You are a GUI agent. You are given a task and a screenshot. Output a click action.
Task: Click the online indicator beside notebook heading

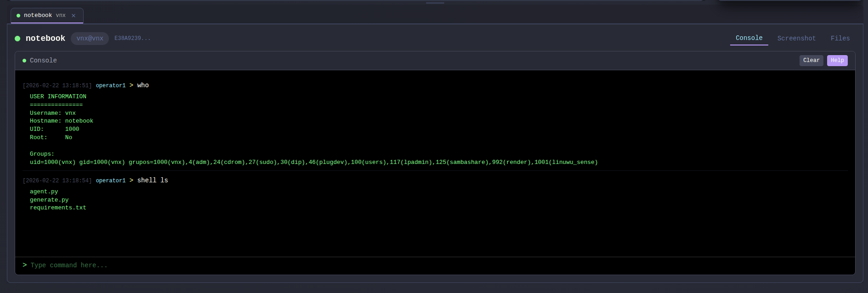point(17,39)
